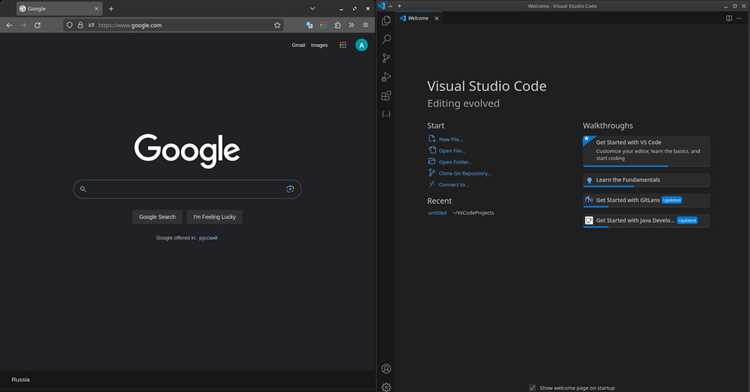Open Source Control view in VS Code
Image resolution: width=750 pixels, height=392 pixels.
386,58
